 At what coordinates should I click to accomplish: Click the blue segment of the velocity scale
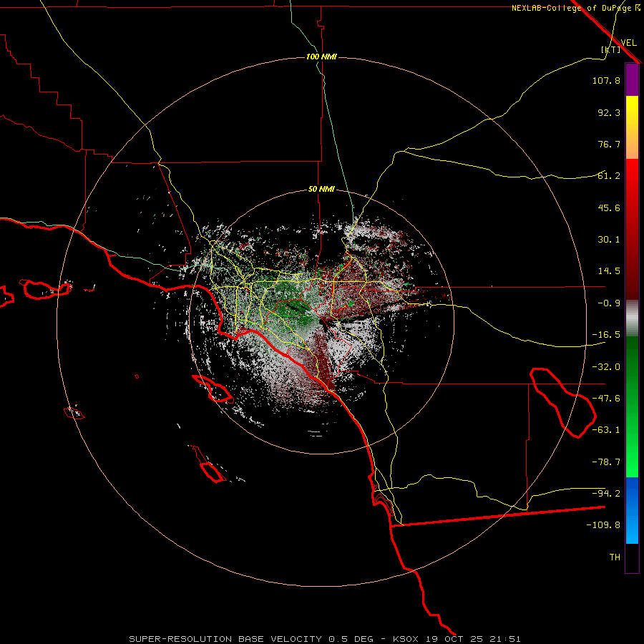point(632,510)
